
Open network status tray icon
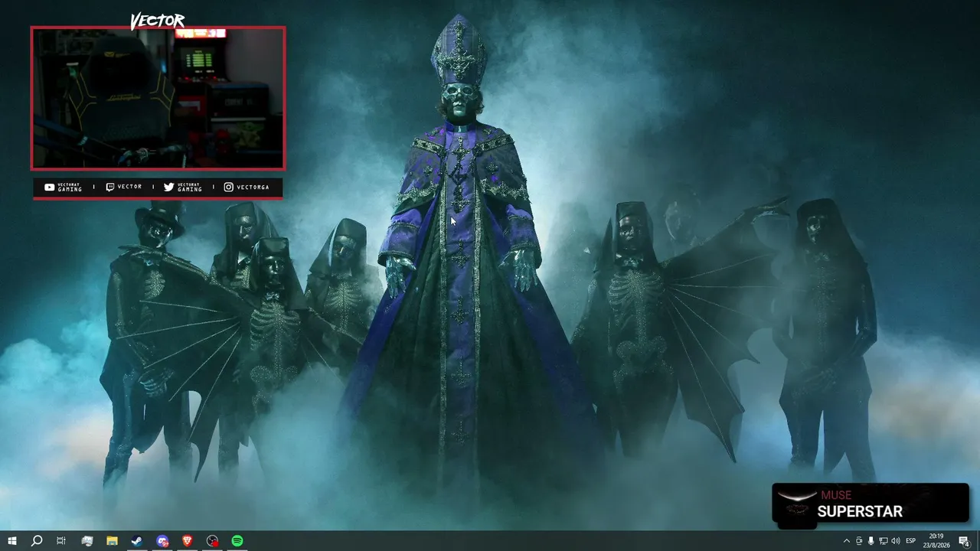[884, 541]
